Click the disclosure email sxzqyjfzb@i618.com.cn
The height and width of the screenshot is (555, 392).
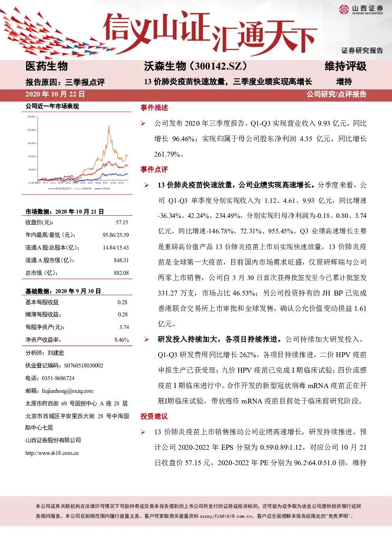tap(227, 516)
